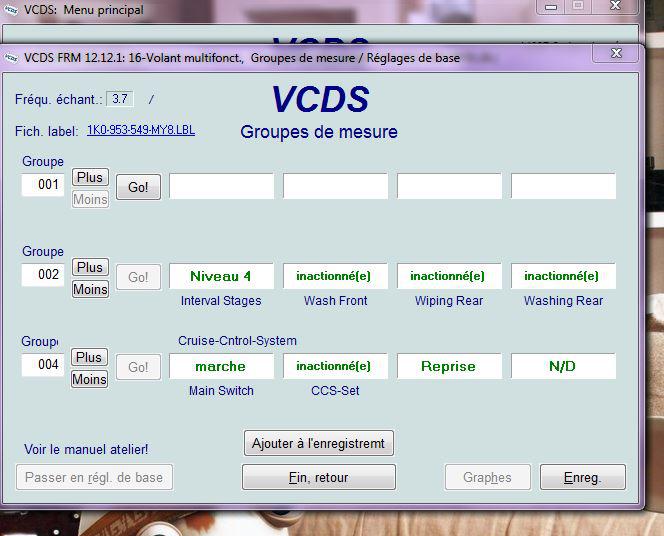Click Go! button for Groupe 002
The height and width of the screenshot is (536, 664).
[x=138, y=277]
